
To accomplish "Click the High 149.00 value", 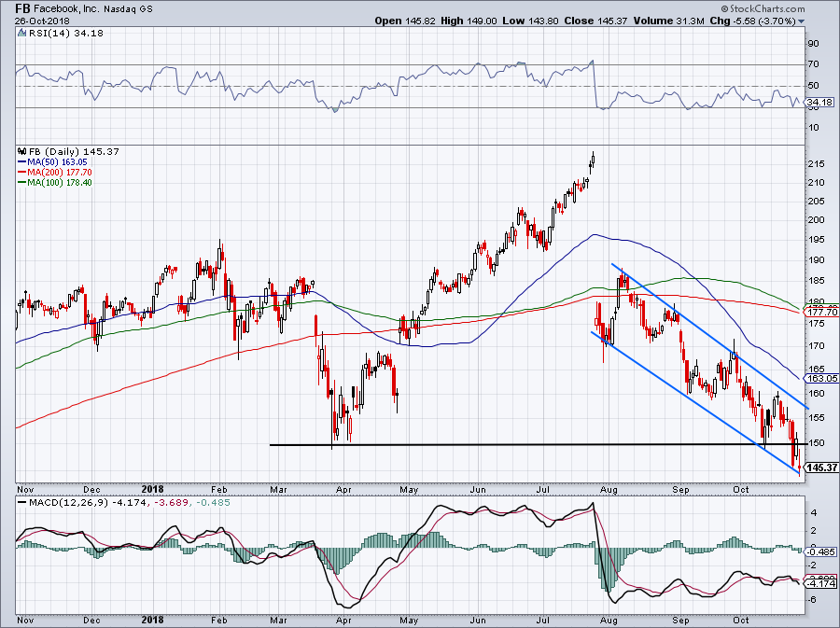I will coord(469,21).
